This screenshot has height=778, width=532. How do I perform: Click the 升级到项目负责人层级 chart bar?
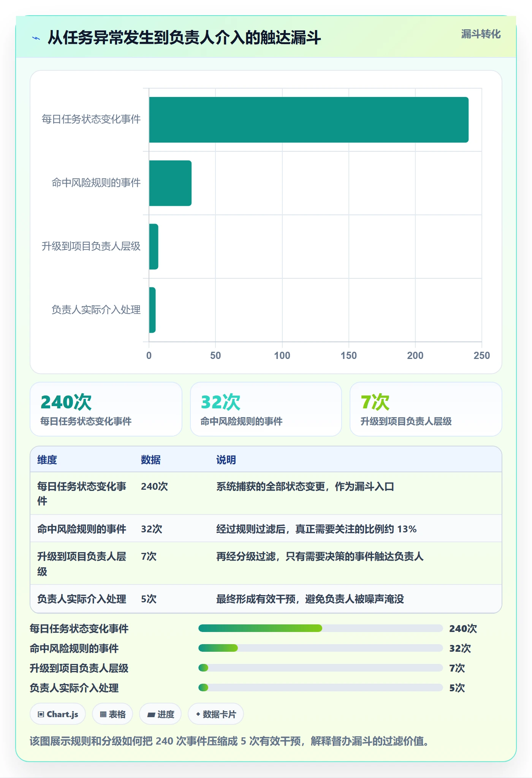(154, 246)
